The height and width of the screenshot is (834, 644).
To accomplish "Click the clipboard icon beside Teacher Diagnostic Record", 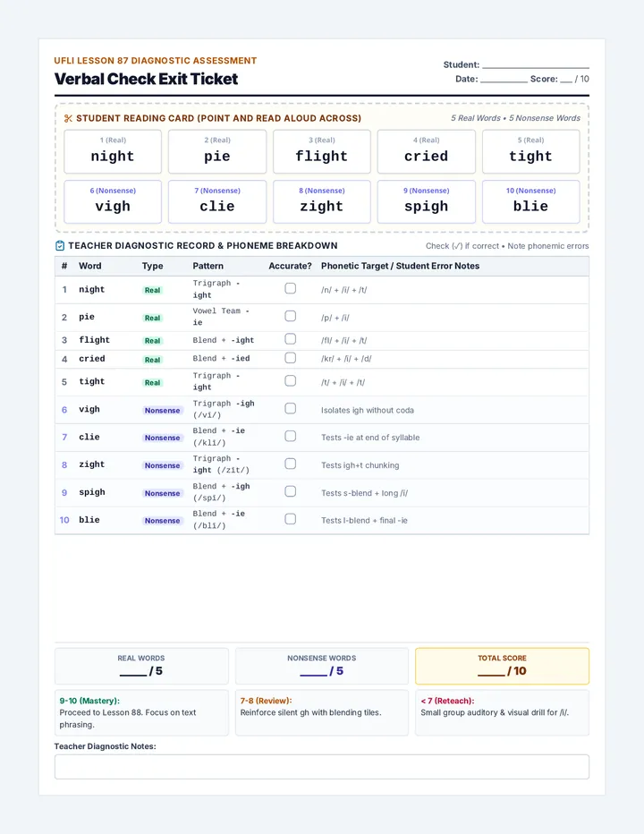I will (60, 246).
